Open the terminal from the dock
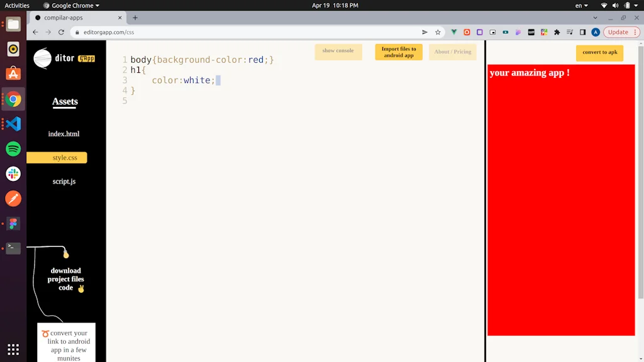Screen dimensions: 644x362 13,248
